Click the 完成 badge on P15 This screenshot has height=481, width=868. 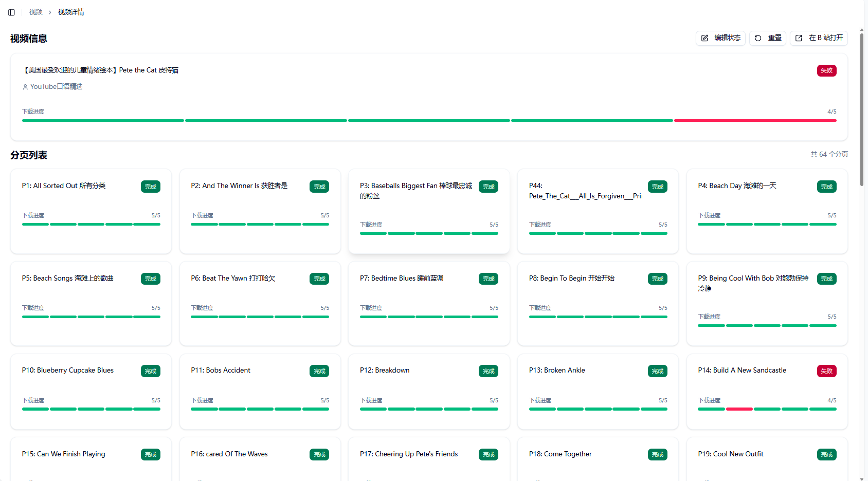(151, 455)
